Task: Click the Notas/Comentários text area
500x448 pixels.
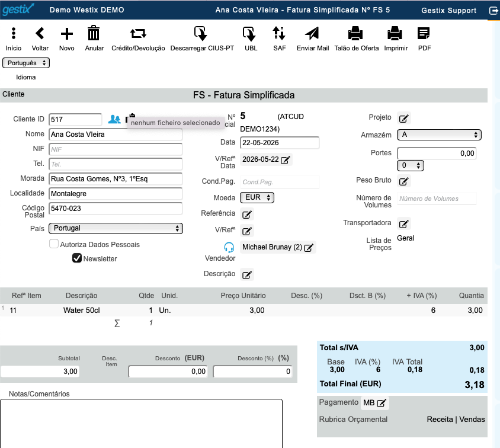Action: pyautogui.click(x=141, y=424)
